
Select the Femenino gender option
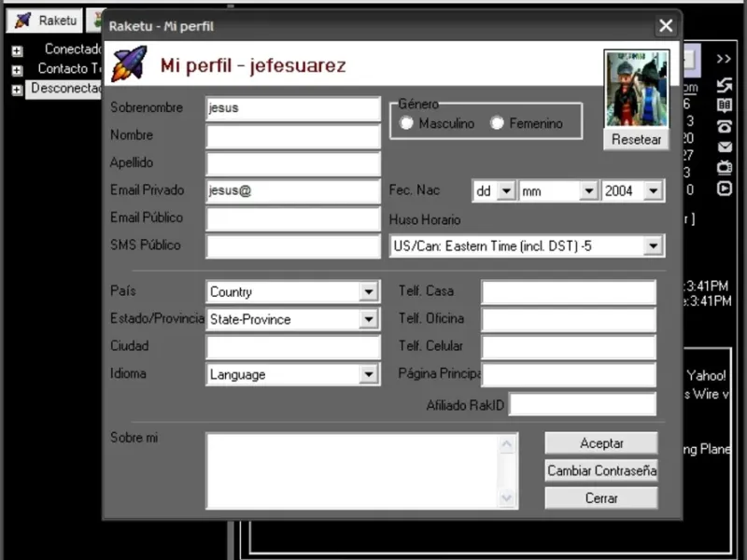[497, 123]
